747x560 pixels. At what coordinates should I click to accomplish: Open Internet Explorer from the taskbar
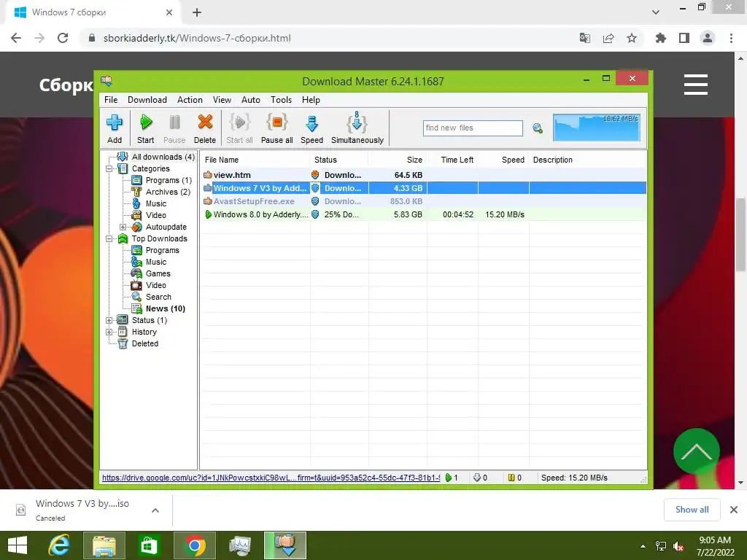pos(59,545)
